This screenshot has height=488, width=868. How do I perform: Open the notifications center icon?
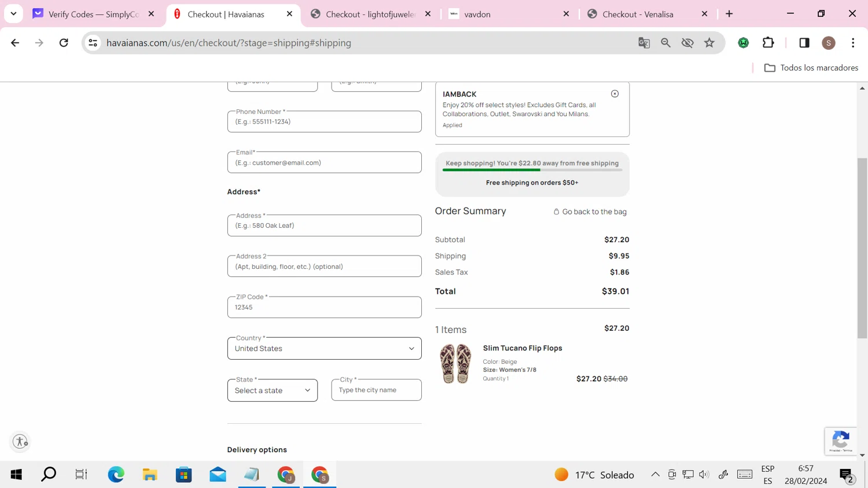(846, 475)
